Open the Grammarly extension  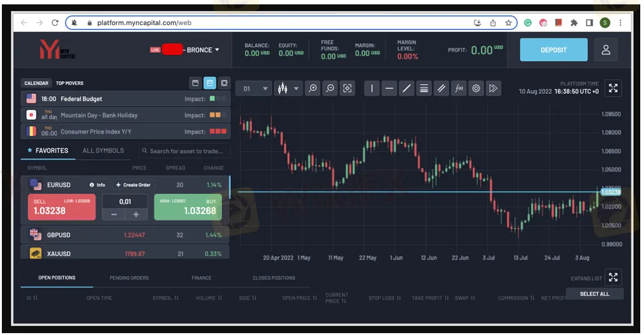528,22
